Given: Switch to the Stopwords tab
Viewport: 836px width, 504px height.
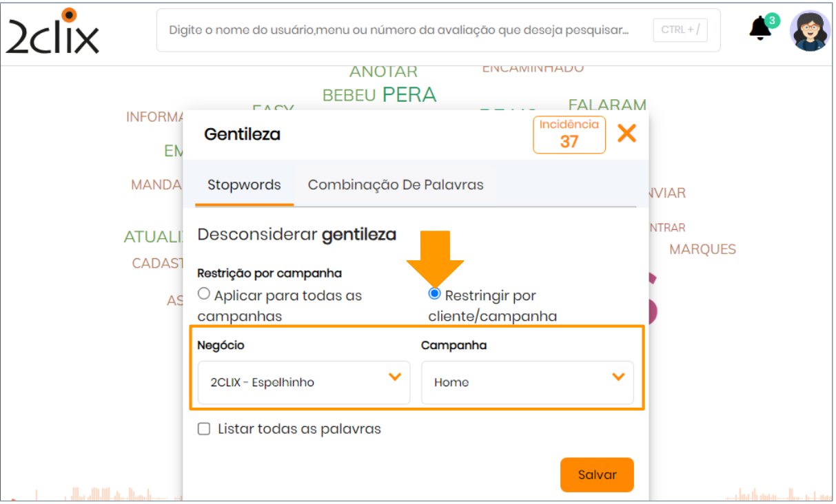Looking at the screenshot, I should 244,185.
